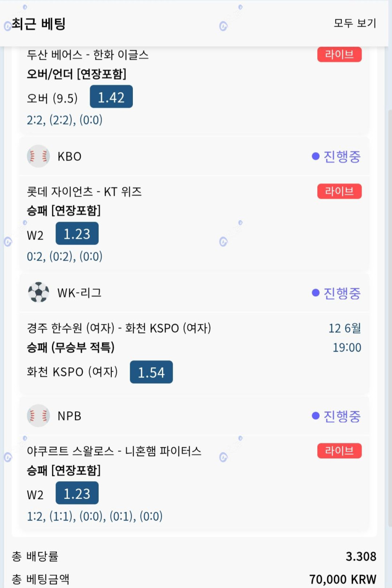Click the 라이브 badge on 롯데 자이언츠 match
392x588 pixels.
tap(339, 191)
